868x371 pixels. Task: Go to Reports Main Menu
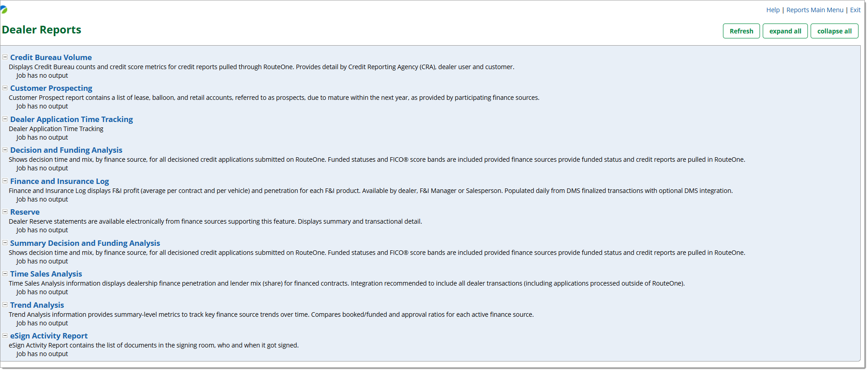click(x=815, y=10)
